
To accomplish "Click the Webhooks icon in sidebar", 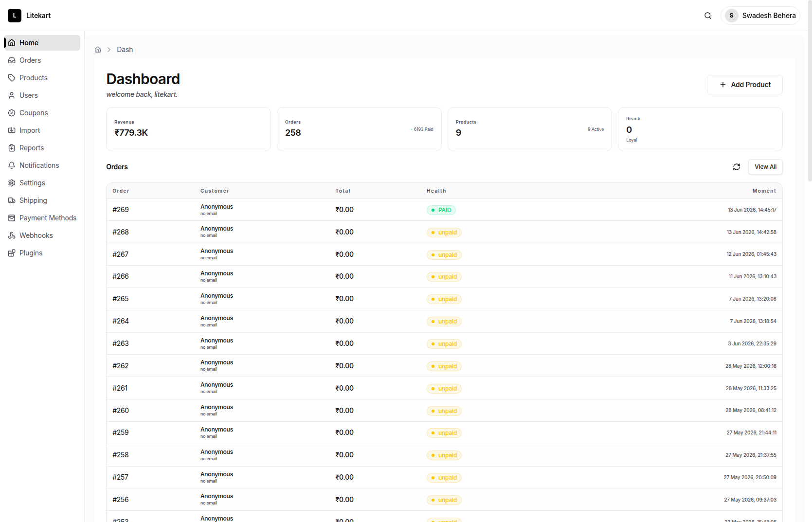I will [x=12, y=235].
